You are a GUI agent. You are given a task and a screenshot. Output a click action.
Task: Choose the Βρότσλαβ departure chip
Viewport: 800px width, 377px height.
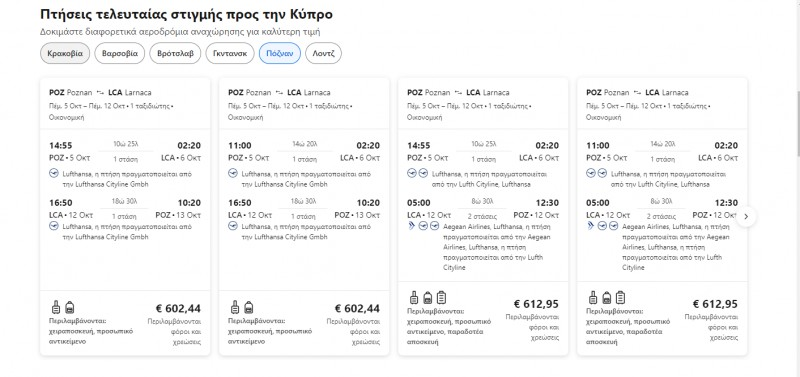point(175,53)
